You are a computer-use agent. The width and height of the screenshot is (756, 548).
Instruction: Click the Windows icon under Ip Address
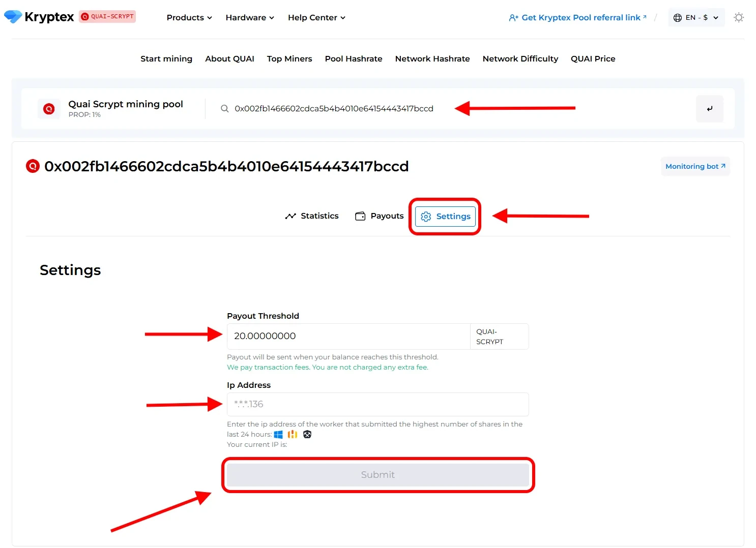pos(278,434)
